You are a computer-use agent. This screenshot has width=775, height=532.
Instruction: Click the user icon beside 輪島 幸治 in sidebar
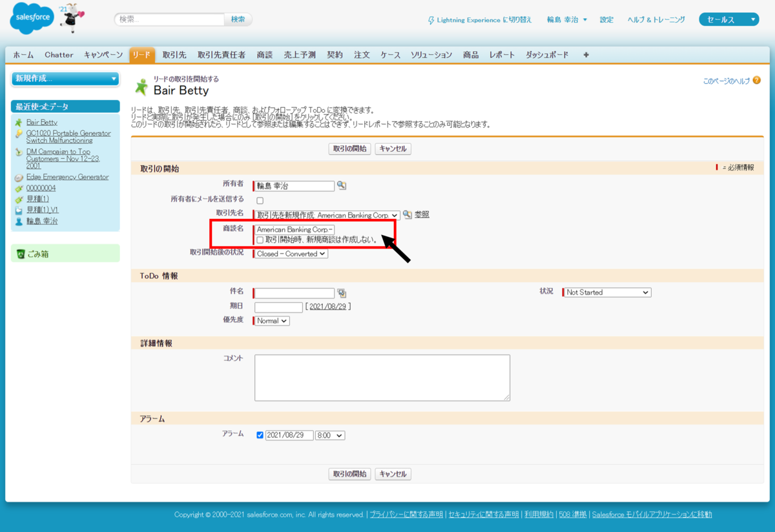19,221
